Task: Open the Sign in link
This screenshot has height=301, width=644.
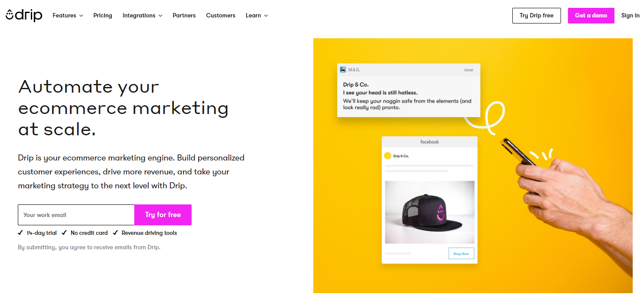Action: pos(631,15)
